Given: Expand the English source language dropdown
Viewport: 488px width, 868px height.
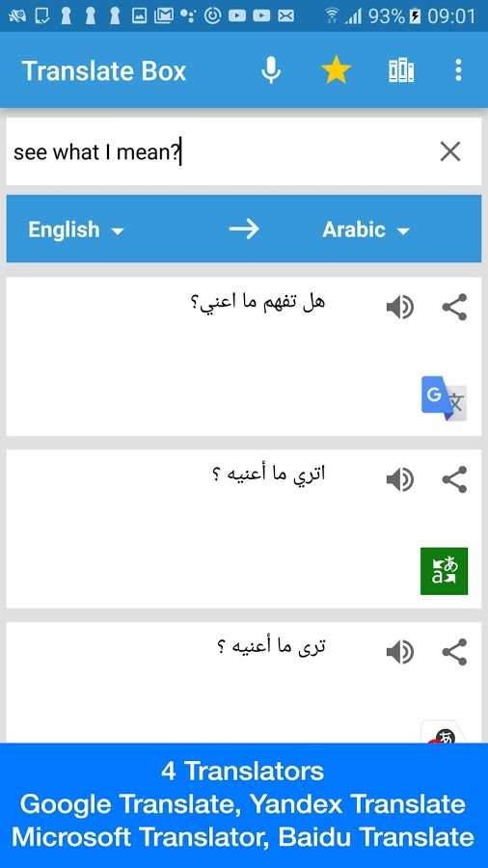Looking at the screenshot, I should point(76,230).
